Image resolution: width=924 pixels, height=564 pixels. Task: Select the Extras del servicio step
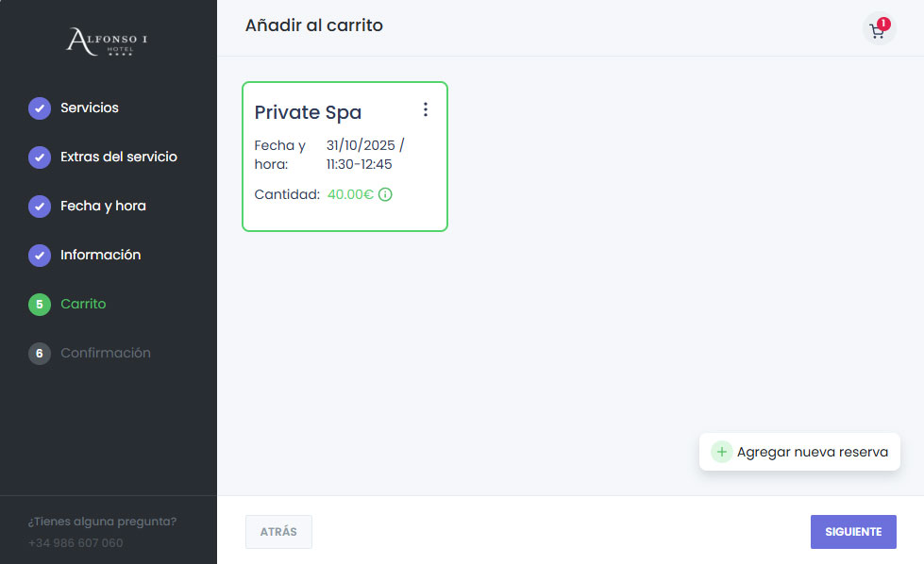coord(119,158)
